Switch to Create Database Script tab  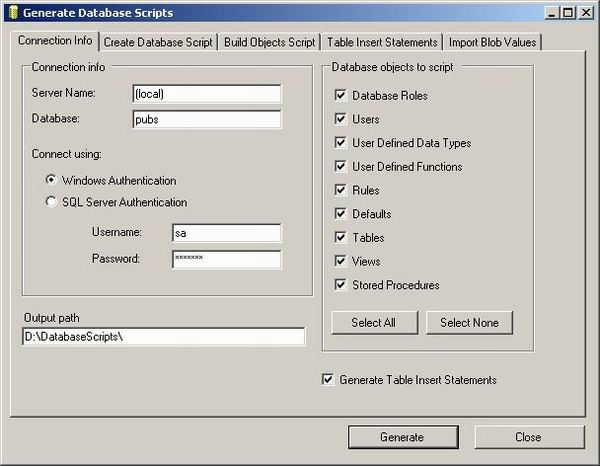coord(157,42)
